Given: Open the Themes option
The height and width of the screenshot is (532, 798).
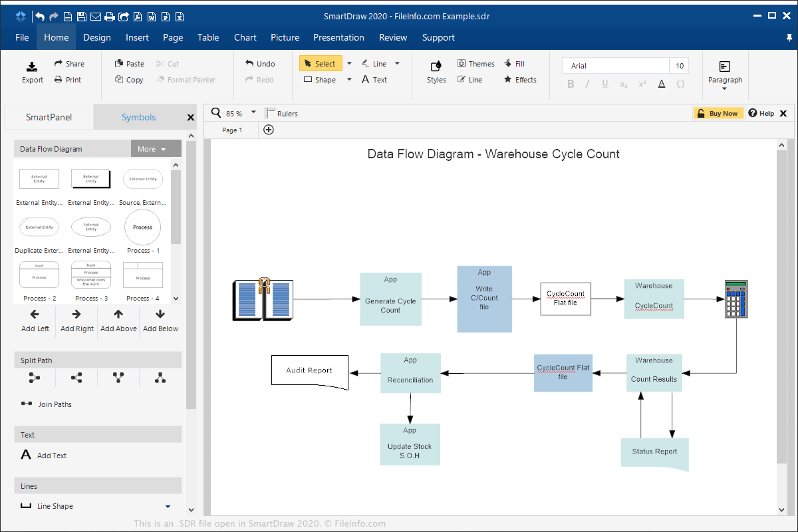Looking at the screenshot, I should [476, 64].
